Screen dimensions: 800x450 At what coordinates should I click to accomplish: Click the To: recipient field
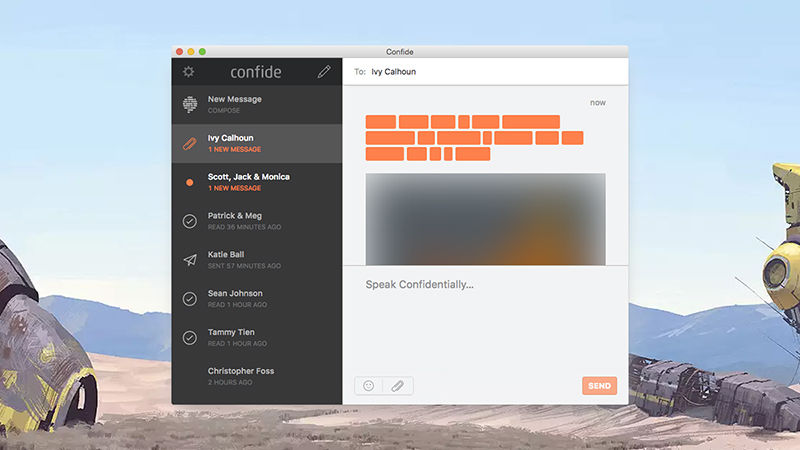pyautogui.click(x=485, y=71)
